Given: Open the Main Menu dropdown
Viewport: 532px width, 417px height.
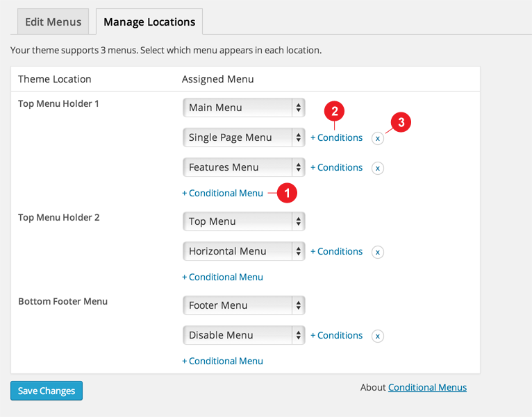Looking at the screenshot, I should click(x=244, y=108).
